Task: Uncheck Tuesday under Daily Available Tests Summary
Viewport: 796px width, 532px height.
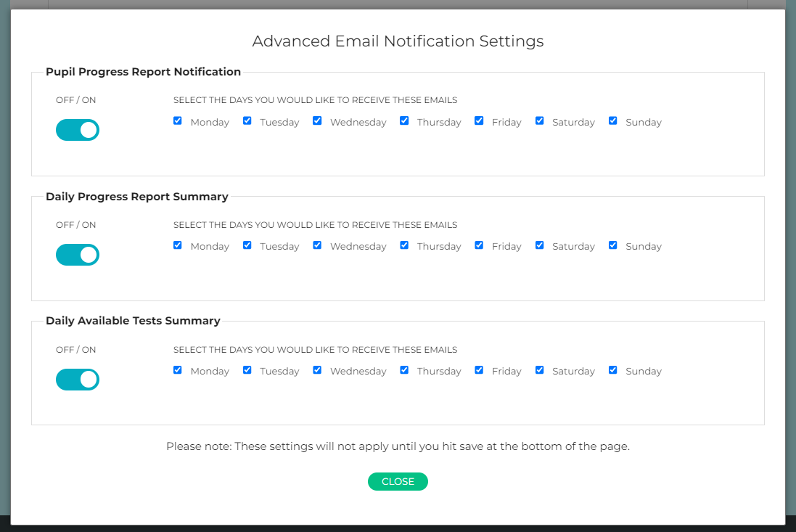Action: [x=247, y=369]
